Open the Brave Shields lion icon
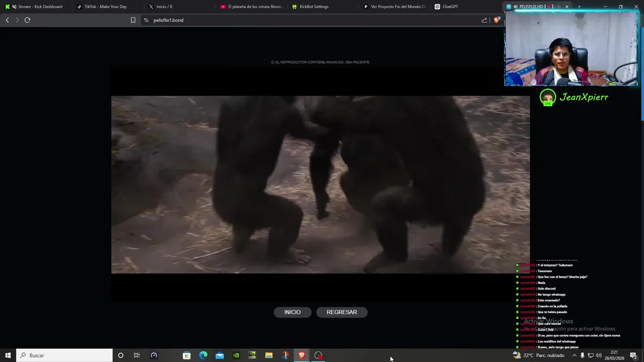This screenshot has width=644, height=362. (x=497, y=20)
